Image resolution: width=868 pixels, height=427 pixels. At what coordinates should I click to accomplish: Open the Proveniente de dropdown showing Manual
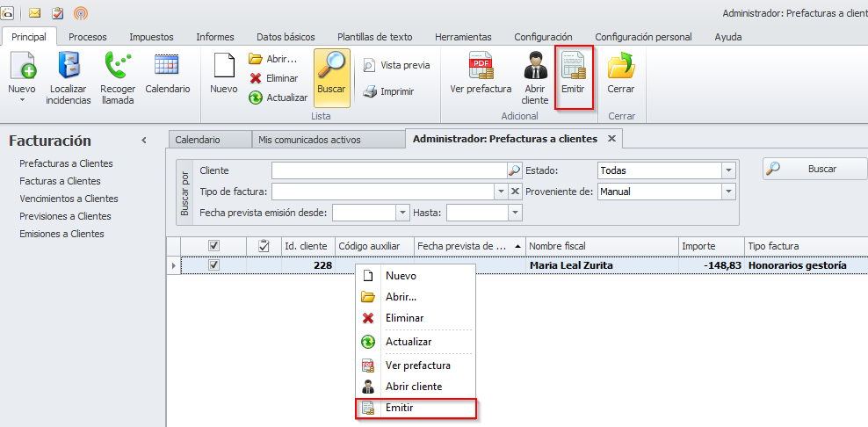click(728, 192)
